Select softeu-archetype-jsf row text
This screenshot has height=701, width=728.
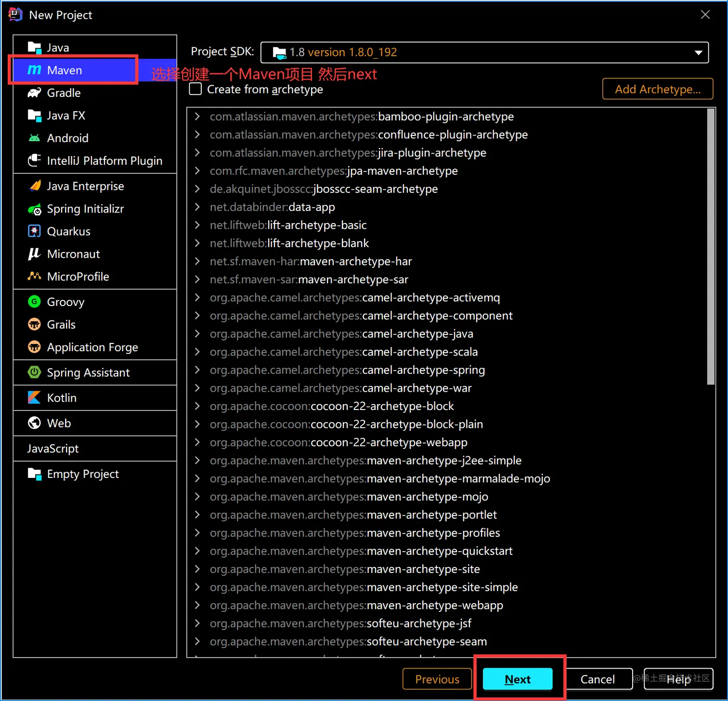pos(340,623)
